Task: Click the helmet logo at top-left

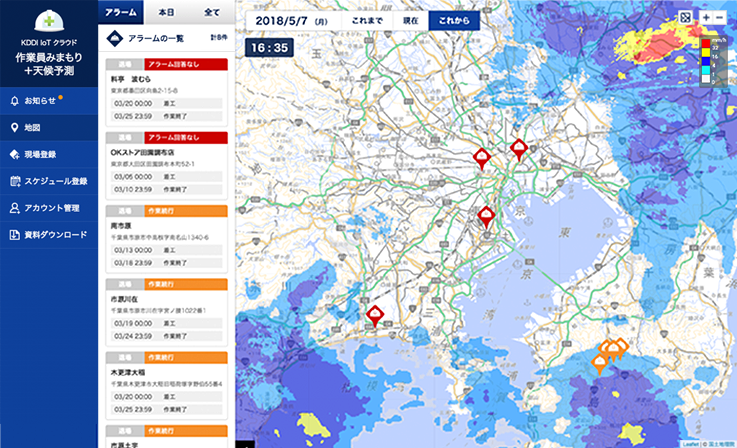Action: point(49,20)
